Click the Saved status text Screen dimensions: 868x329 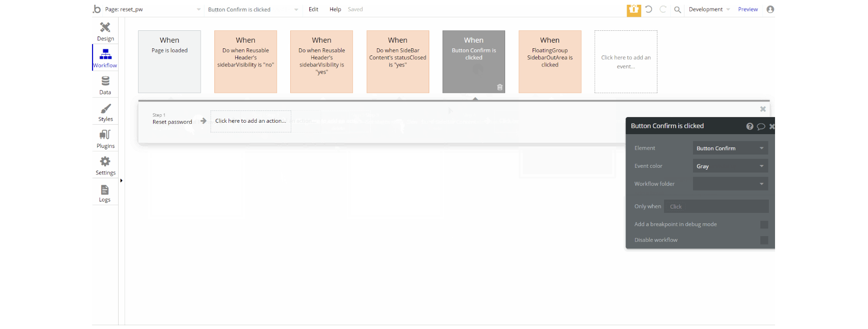(x=355, y=9)
